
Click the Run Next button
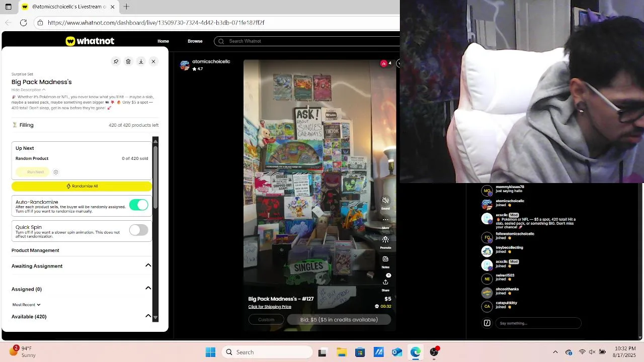coord(33,172)
